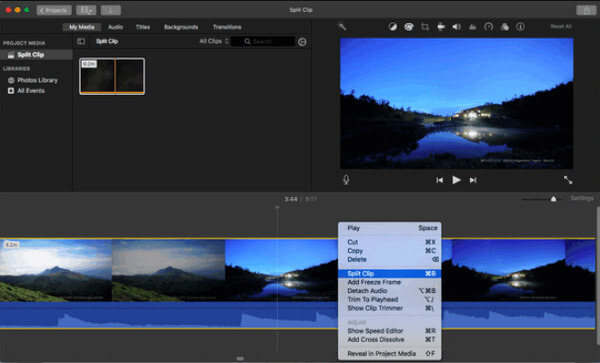Show clip information icon
Screen dimensions: 600x363
pyautogui.click(x=520, y=26)
